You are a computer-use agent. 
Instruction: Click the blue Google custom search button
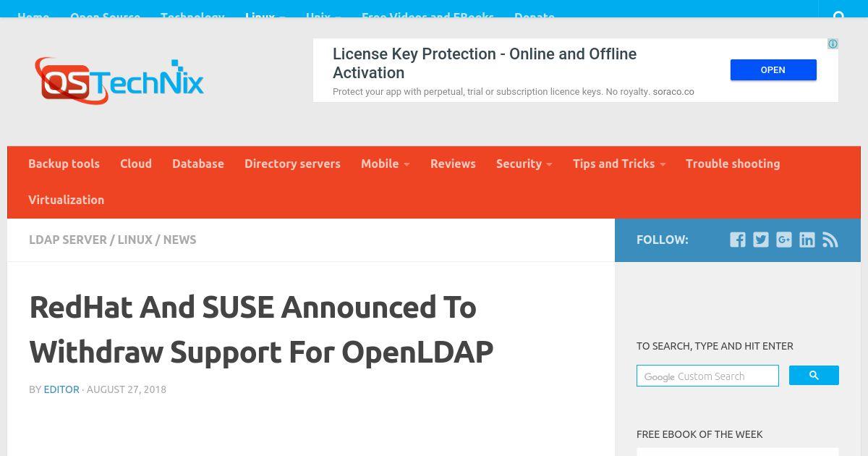pos(814,376)
